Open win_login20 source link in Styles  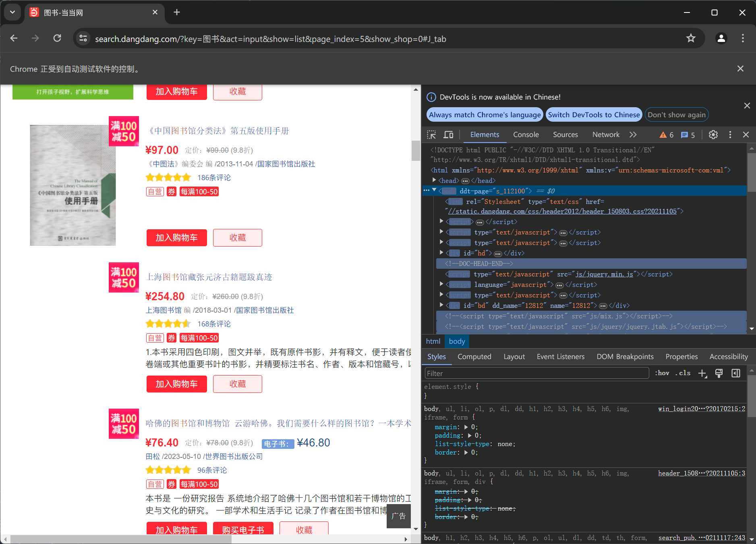[x=702, y=409]
